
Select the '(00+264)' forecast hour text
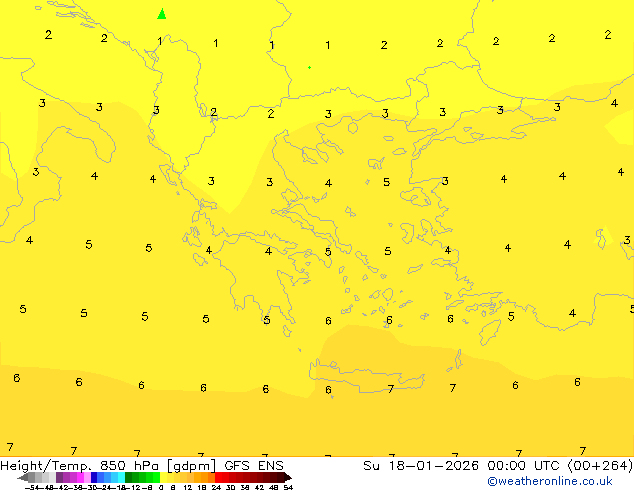coord(600,466)
